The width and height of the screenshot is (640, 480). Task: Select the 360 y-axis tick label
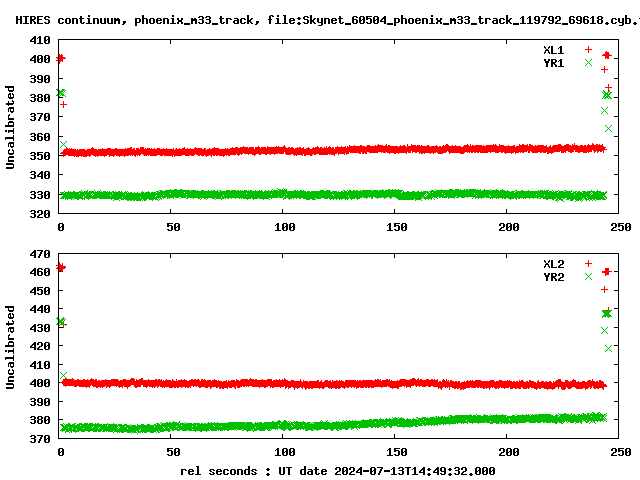pos(40,137)
